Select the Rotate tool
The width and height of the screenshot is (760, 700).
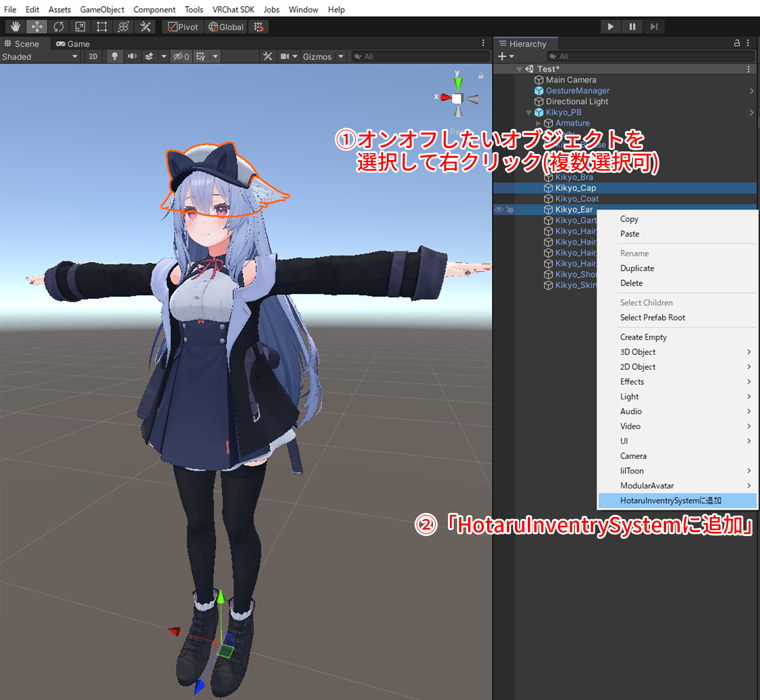59,27
